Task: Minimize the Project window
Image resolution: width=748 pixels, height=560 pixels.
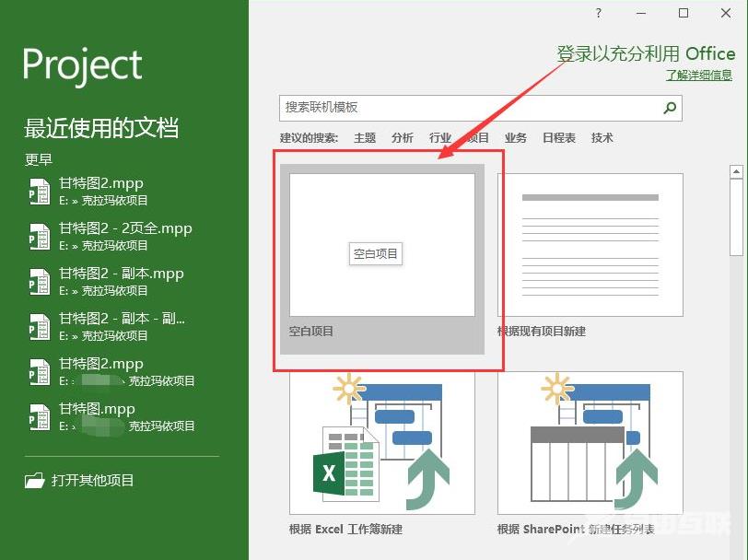Action: click(640, 14)
